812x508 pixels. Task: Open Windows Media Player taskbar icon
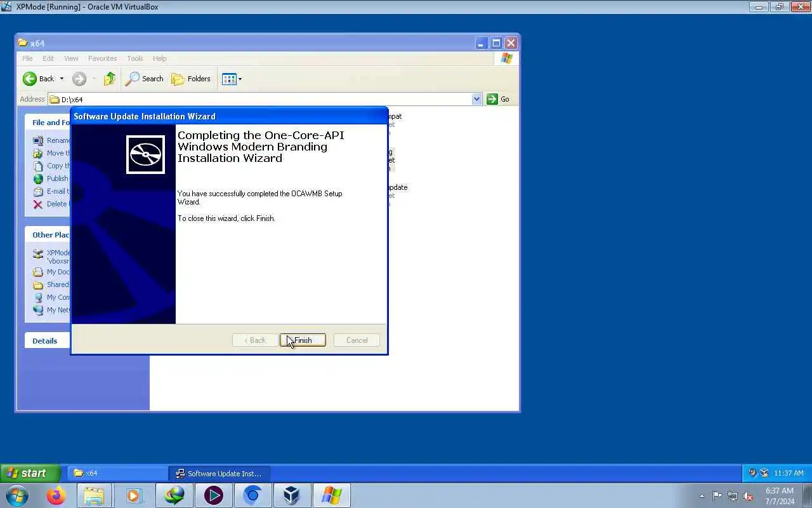click(x=134, y=495)
